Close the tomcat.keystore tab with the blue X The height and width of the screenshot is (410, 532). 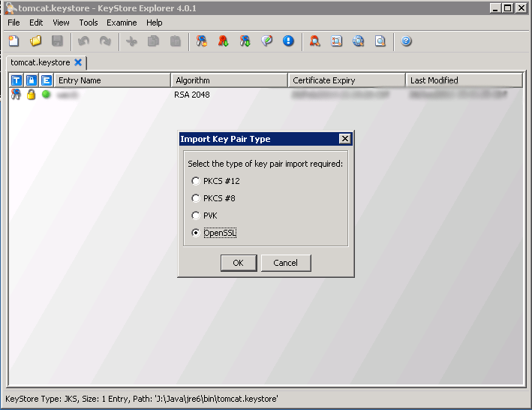click(78, 62)
